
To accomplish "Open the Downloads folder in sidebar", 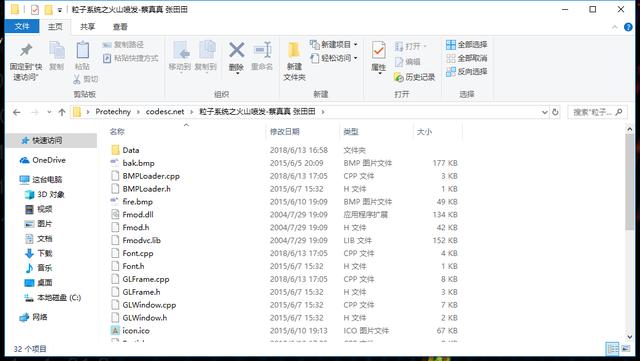I will pyautogui.click(x=39, y=253).
